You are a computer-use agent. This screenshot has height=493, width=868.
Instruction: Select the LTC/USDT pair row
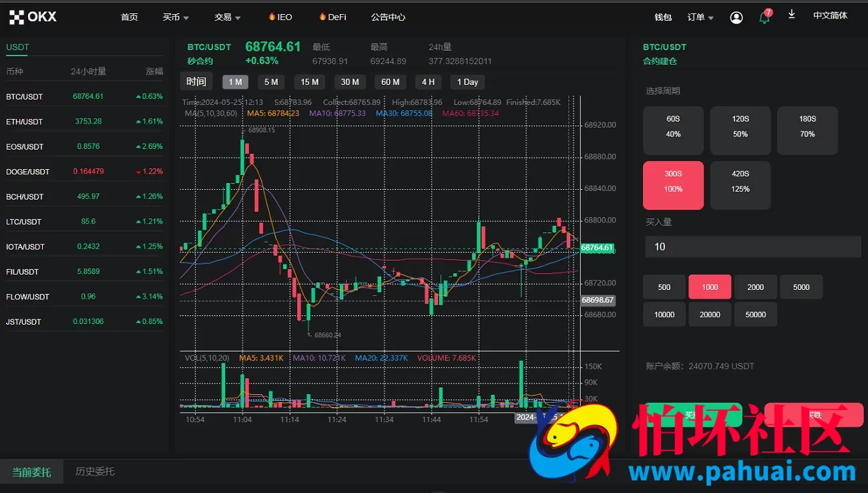pyautogui.click(x=84, y=222)
